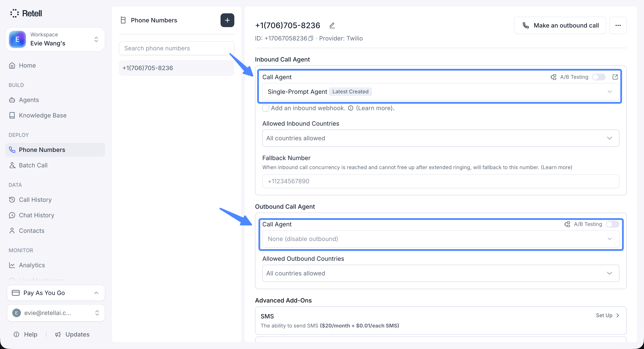Click the Updates megaphone icon
The width and height of the screenshot is (644, 349).
pyautogui.click(x=58, y=334)
